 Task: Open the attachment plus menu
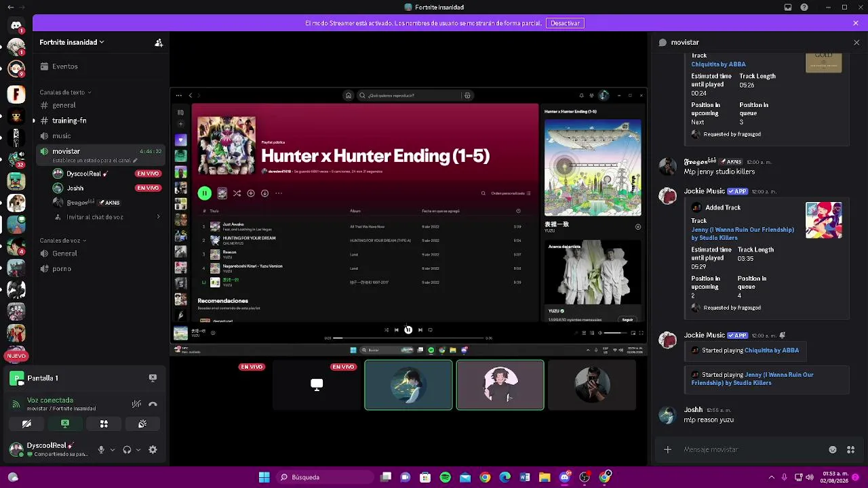(667, 449)
